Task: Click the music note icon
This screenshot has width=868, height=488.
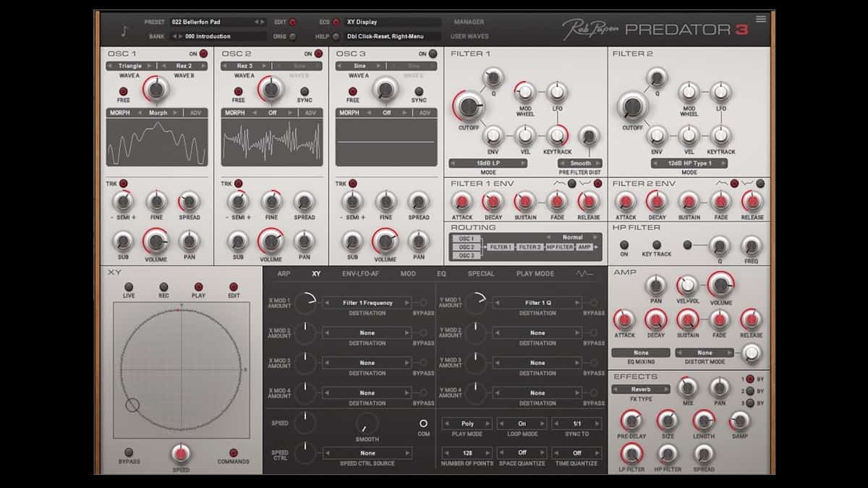Action: [x=124, y=31]
